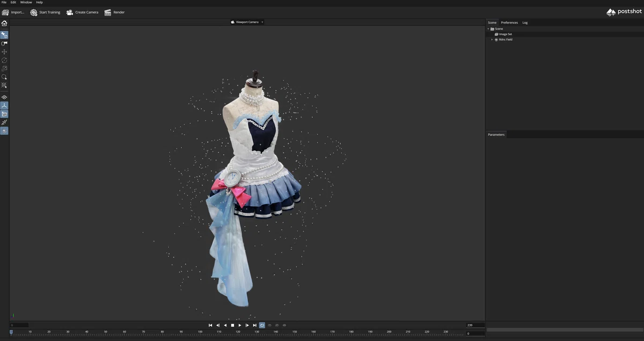
Task: Select the Scene tab
Action: point(492,23)
